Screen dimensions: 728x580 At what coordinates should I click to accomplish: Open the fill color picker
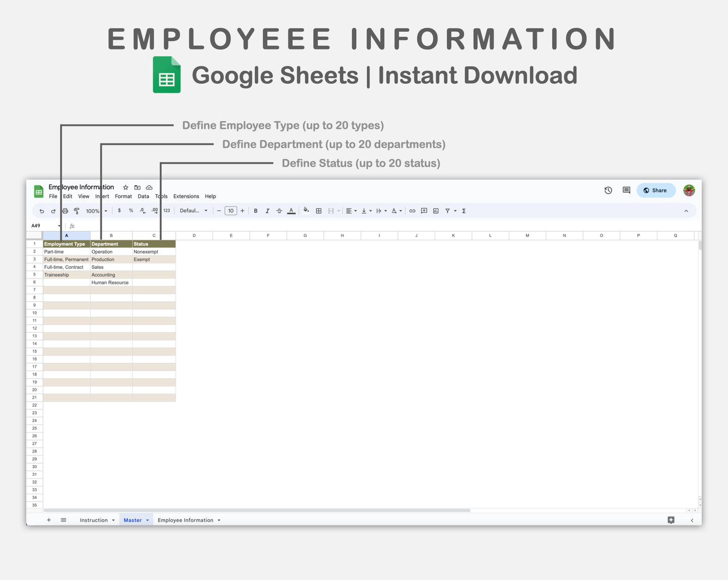pos(306,210)
